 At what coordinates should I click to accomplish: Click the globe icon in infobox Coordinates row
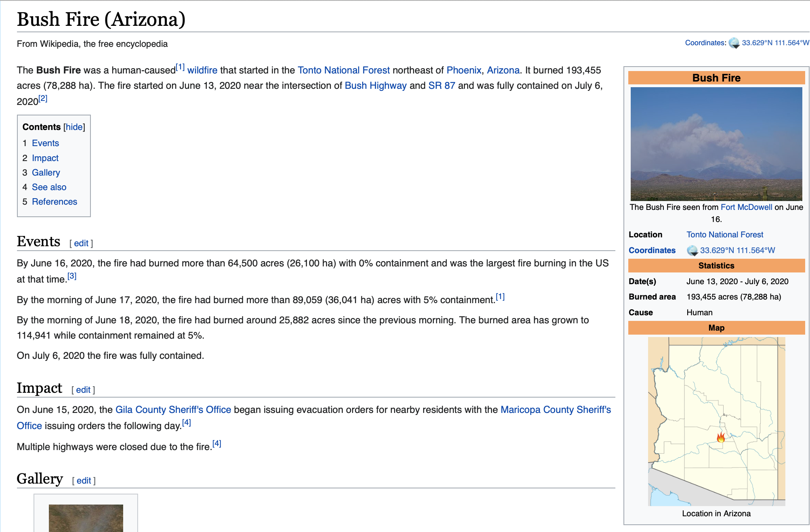point(692,251)
